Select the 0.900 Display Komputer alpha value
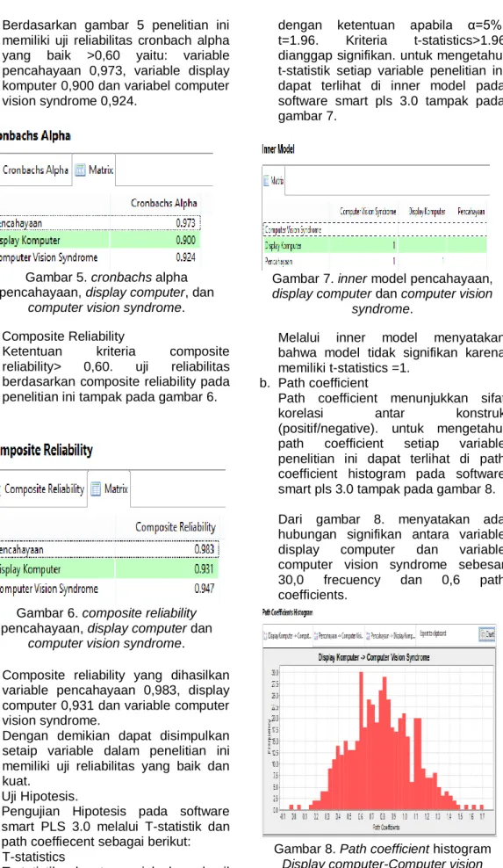 (185, 240)
